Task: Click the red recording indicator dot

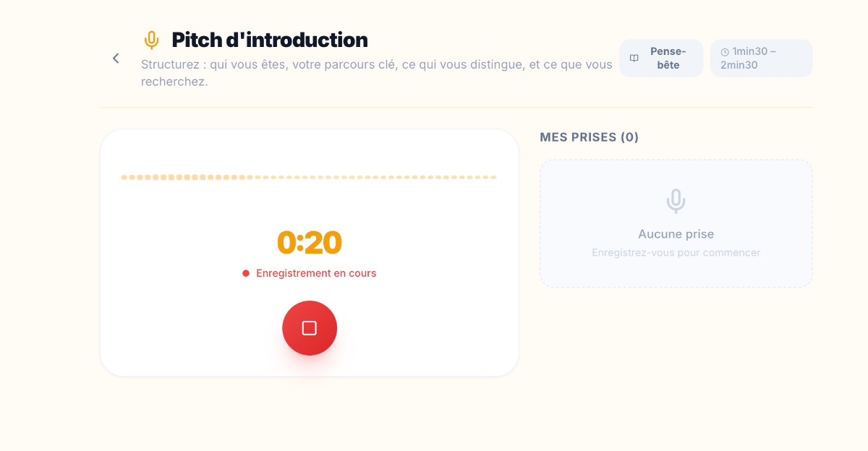Action: tap(246, 273)
